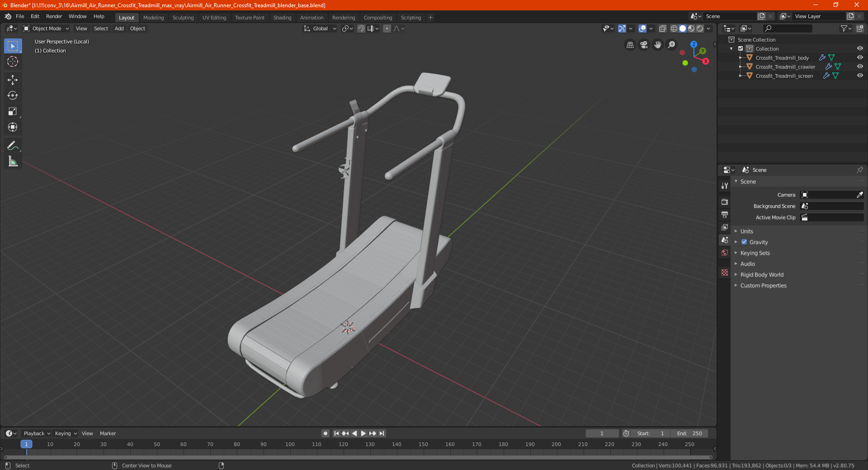Image resolution: width=868 pixels, height=470 pixels.
Task: Open the Tool properties tab
Action: click(x=725, y=186)
